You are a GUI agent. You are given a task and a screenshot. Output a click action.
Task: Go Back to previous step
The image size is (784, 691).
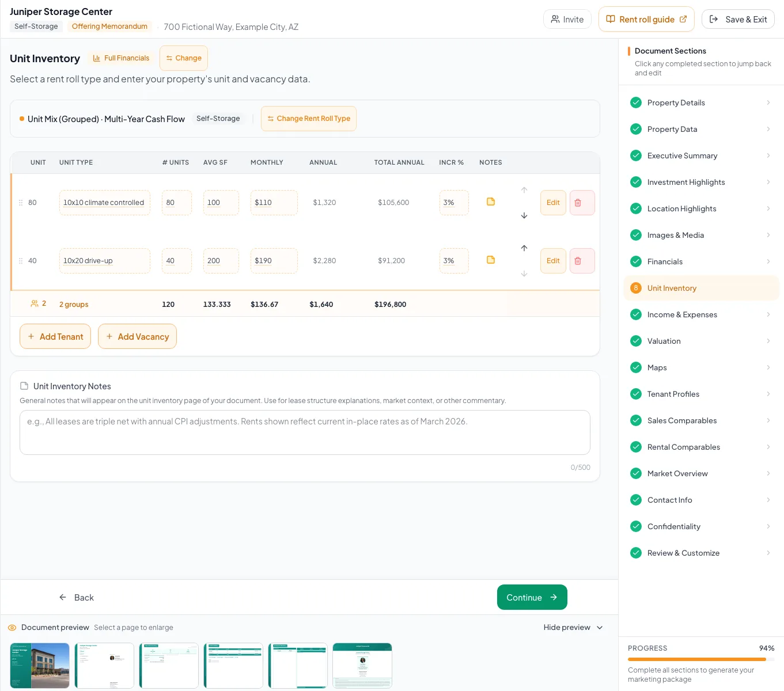click(77, 598)
